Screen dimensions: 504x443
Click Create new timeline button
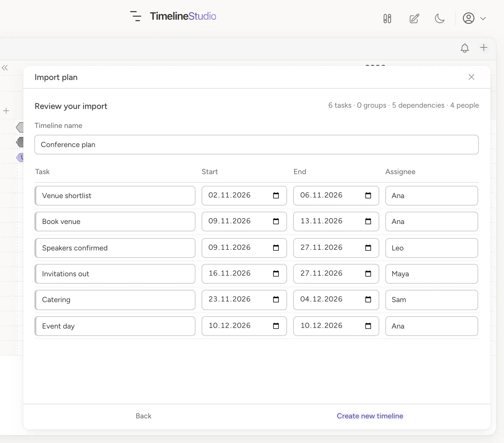point(370,416)
